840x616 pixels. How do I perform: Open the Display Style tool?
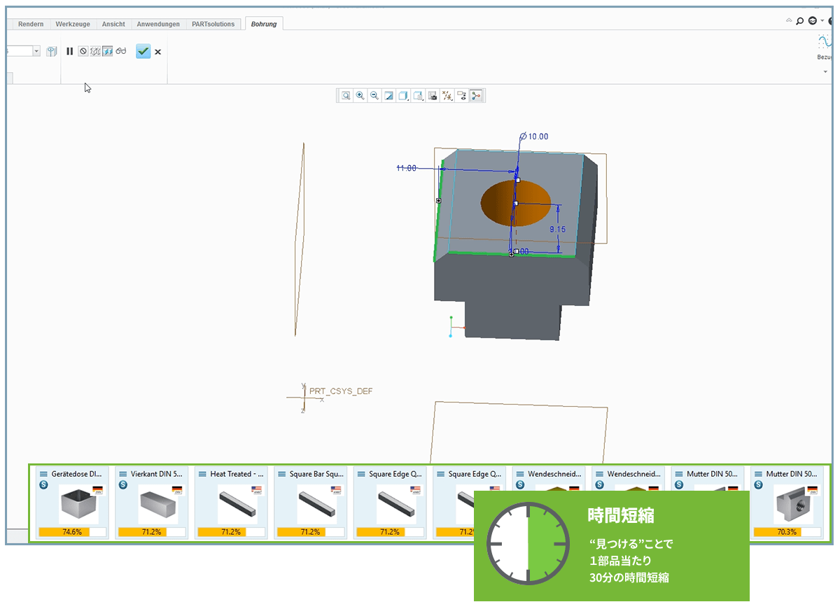pyautogui.click(x=402, y=95)
